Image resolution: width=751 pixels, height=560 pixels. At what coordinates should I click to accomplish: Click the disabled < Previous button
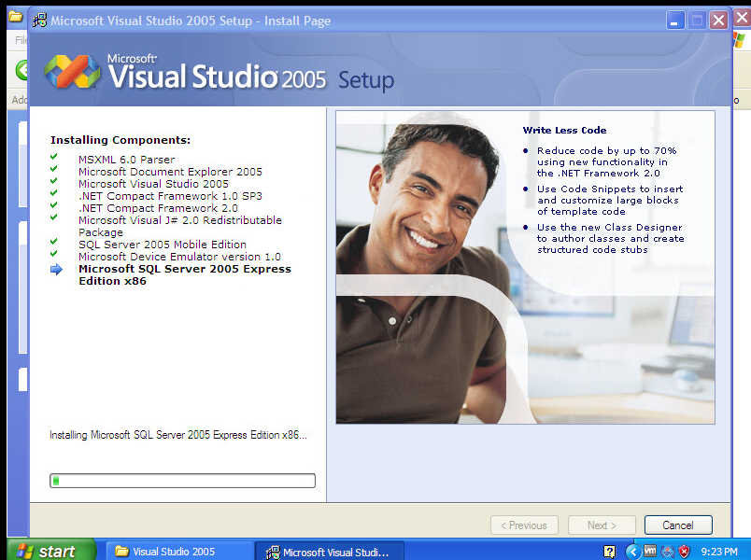point(524,525)
